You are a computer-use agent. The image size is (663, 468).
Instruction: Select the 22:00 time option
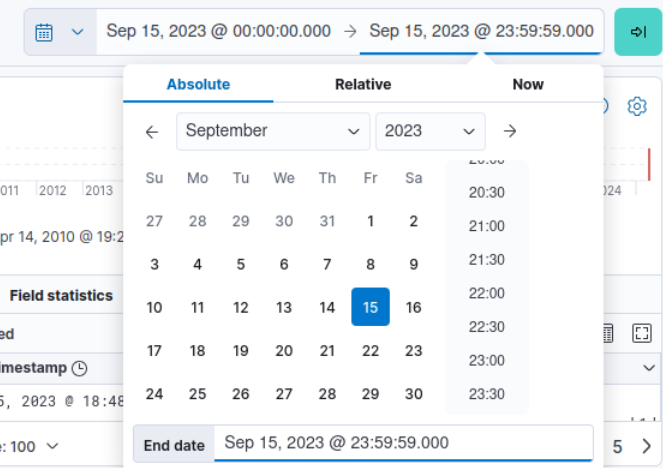click(487, 293)
